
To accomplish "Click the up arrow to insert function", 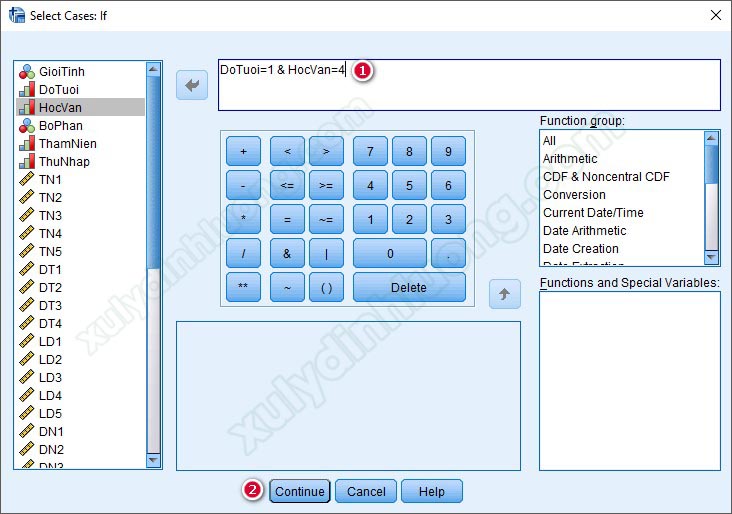I will point(505,294).
